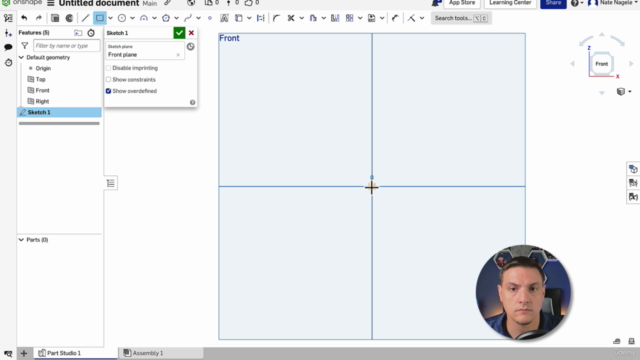Open the sketch plane history clock icon
This screenshot has width=640, height=360.
click(191, 47)
